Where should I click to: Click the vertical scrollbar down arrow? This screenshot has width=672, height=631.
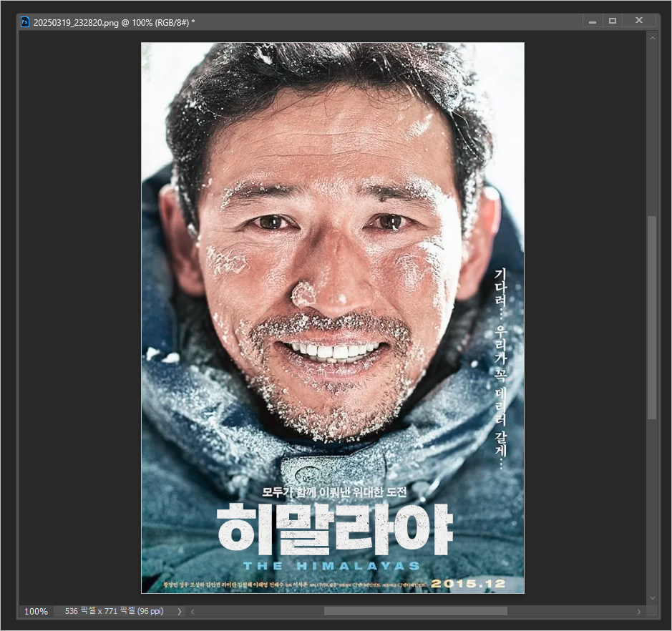[x=652, y=598]
